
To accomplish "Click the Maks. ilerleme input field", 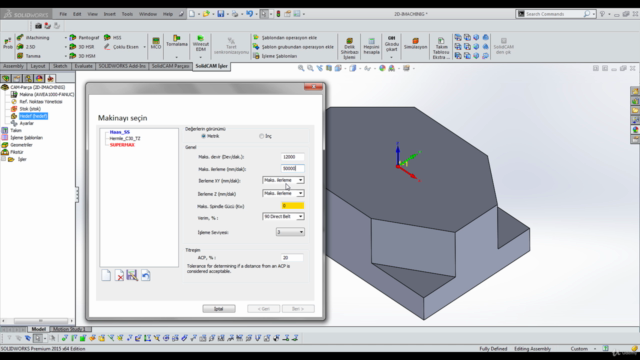I will (x=292, y=168).
